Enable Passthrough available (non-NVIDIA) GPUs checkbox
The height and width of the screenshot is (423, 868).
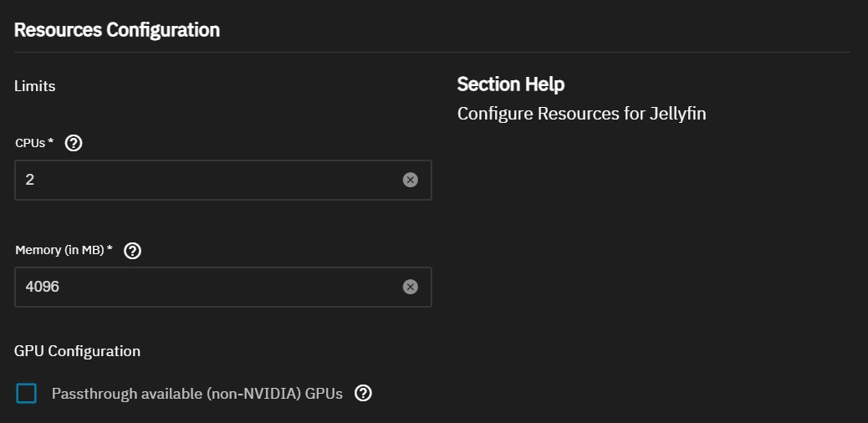click(27, 393)
